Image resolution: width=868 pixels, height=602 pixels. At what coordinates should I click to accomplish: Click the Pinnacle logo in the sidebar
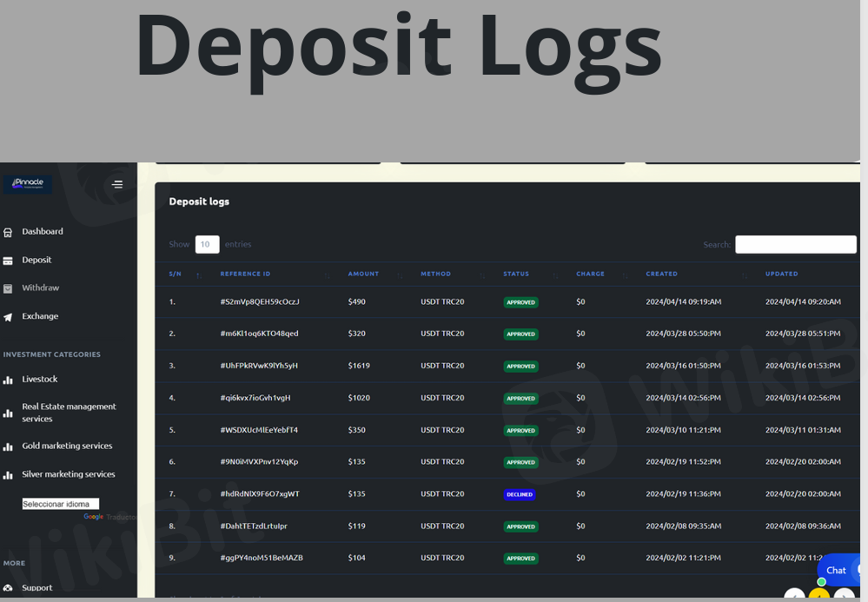pyautogui.click(x=28, y=183)
